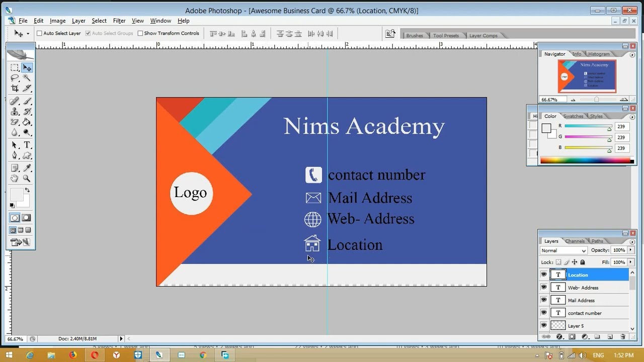Enable Show Transform Controls checkbox
Image resolution: width=644 pixels, height=362 pixels.
click(140, 34)
